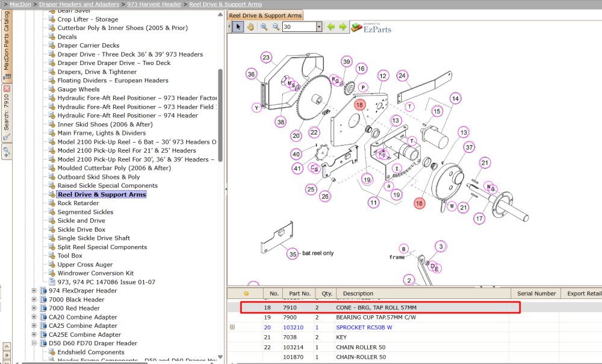Image resolution: width=602 pixels, height=364 pixels.
Task: Expand sprocket RC50B W row sub-parts
Action: pyautogui.click(x=232, y=327)
